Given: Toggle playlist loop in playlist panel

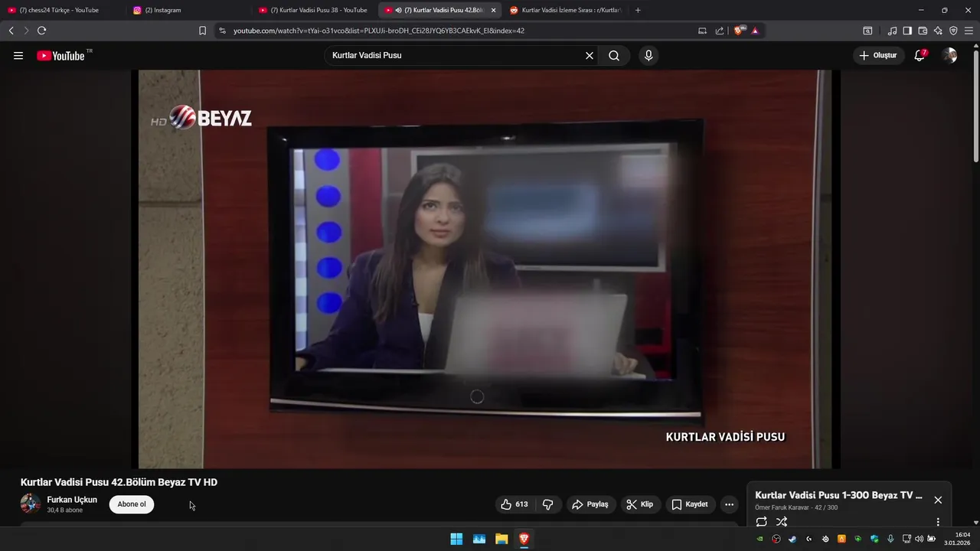Looking at the screenshot, I should coord(761,522).
